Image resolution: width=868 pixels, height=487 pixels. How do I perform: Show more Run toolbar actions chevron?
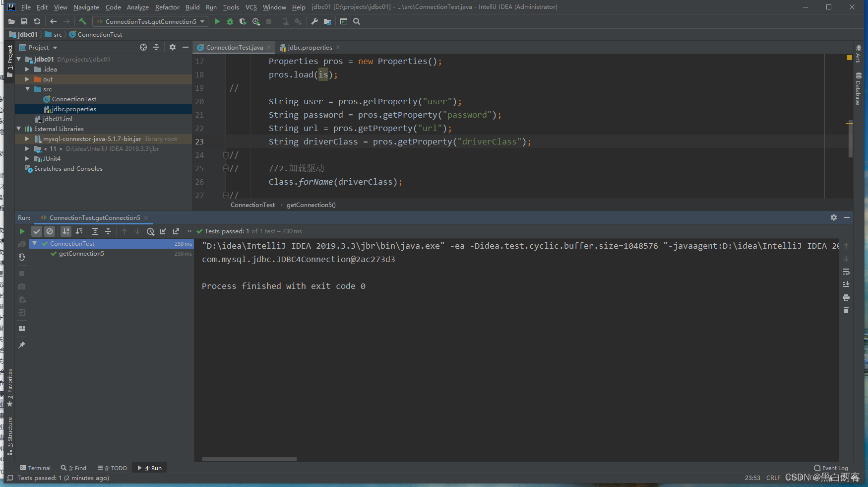189,231
